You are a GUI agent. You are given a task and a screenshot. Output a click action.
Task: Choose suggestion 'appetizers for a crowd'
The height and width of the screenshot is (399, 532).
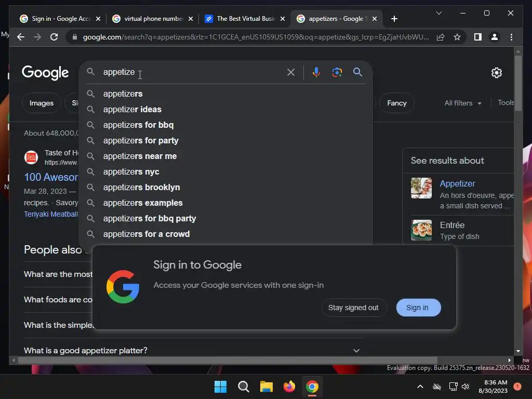225,234
